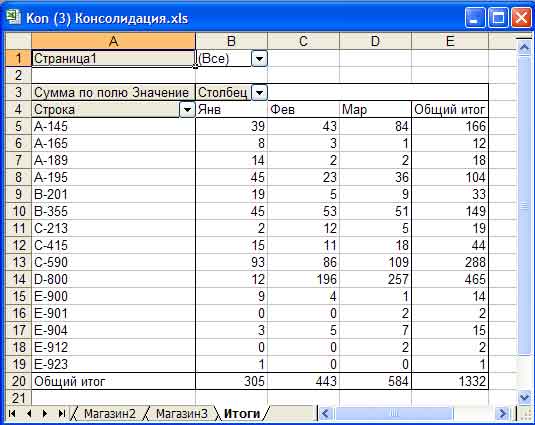Switch to the Магазин3 sheet tab
535x425 pixels.
[182, 413]
